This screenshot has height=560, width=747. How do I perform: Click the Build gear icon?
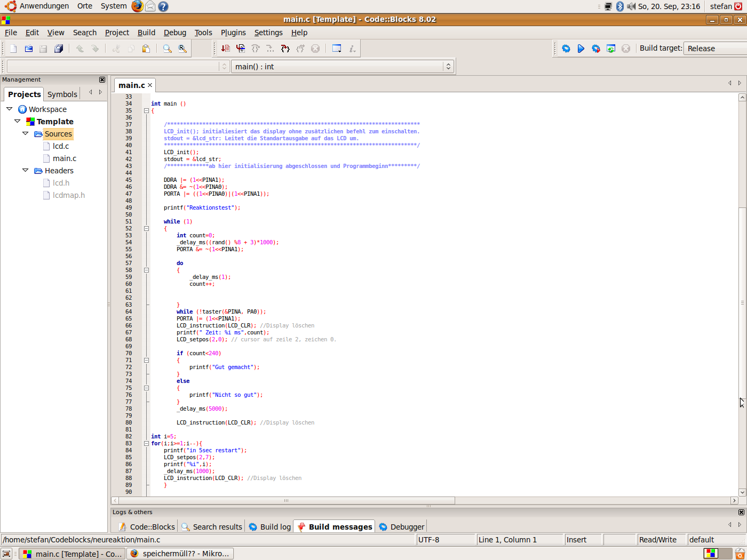[566, 49]
